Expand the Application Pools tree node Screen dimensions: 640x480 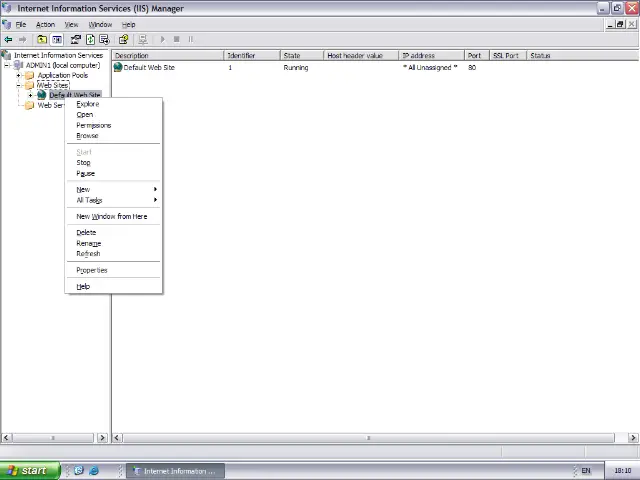[x=18, y=76]
